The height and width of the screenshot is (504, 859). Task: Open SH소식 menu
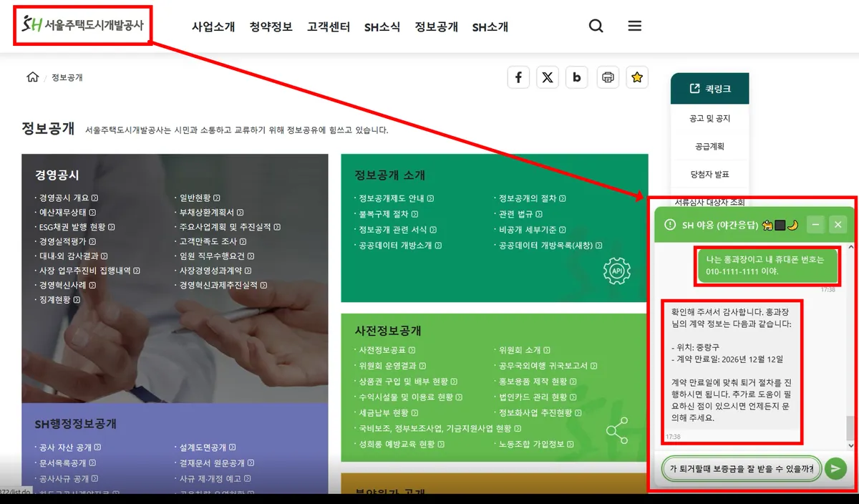382,27
